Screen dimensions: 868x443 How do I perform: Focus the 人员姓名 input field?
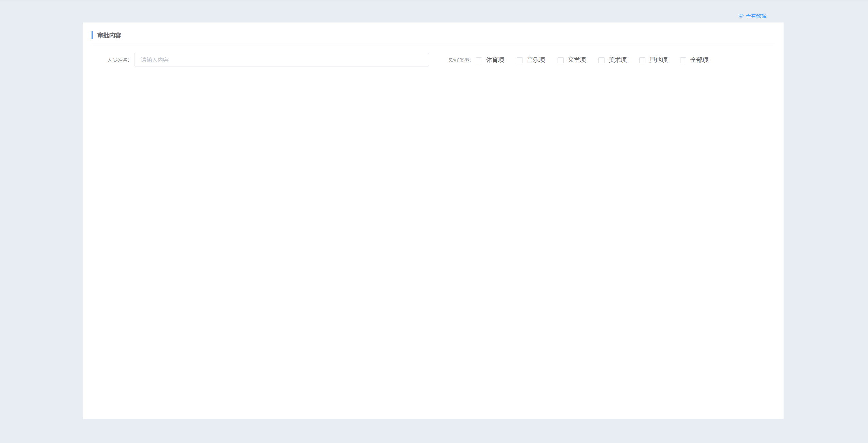[x=281, y=60]
